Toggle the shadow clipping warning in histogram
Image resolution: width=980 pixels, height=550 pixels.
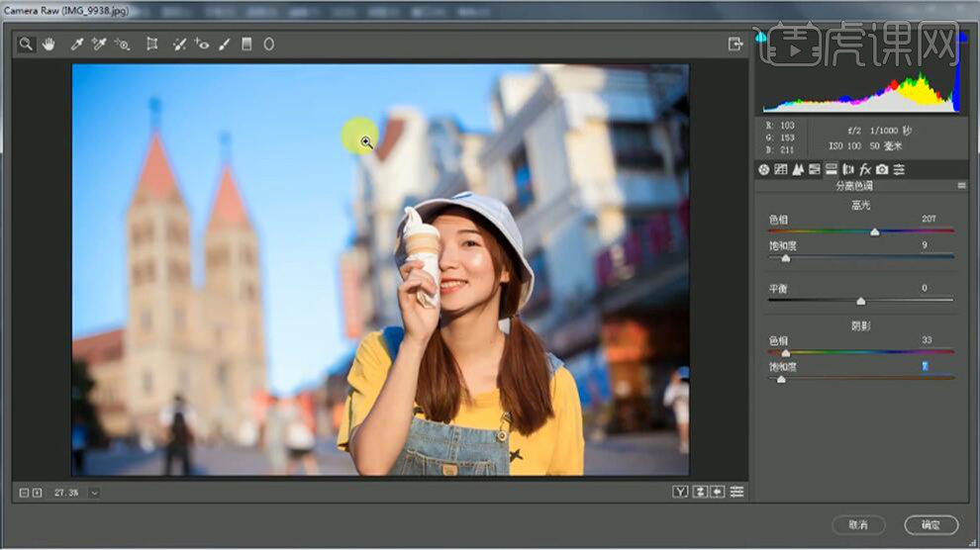[761, 37]
